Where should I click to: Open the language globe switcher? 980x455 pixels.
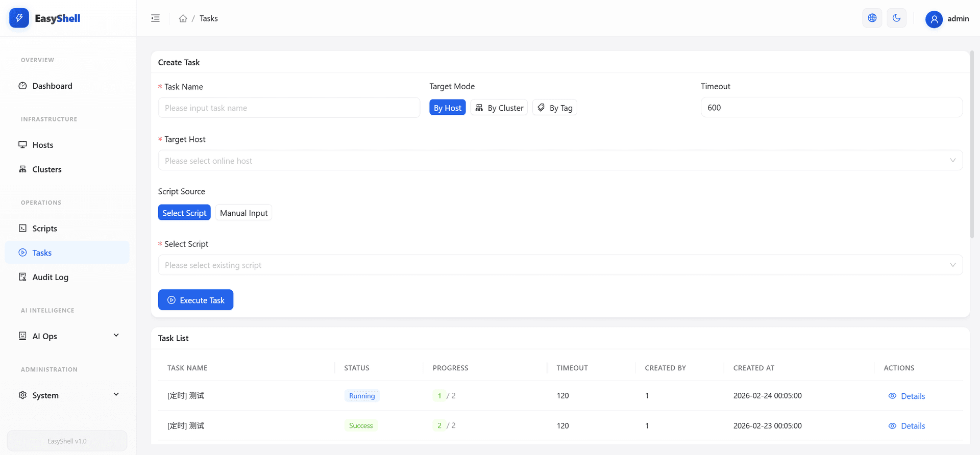coord(872,18)
